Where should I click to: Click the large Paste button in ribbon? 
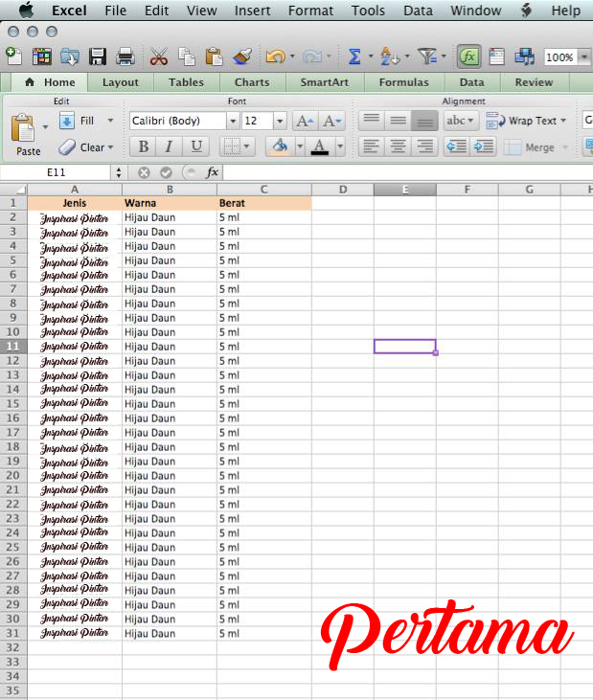click(24, 134)
